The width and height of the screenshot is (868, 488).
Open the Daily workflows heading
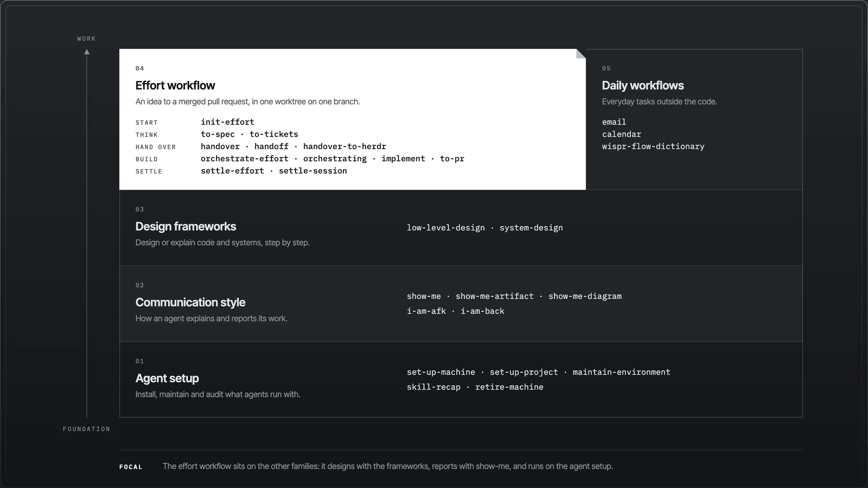click(x=643, y=85)
